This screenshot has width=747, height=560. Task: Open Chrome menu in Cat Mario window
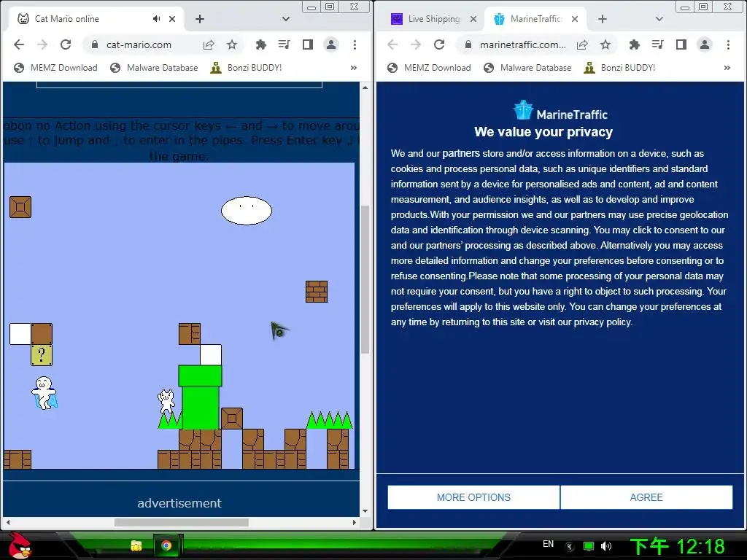coord(355,44)
